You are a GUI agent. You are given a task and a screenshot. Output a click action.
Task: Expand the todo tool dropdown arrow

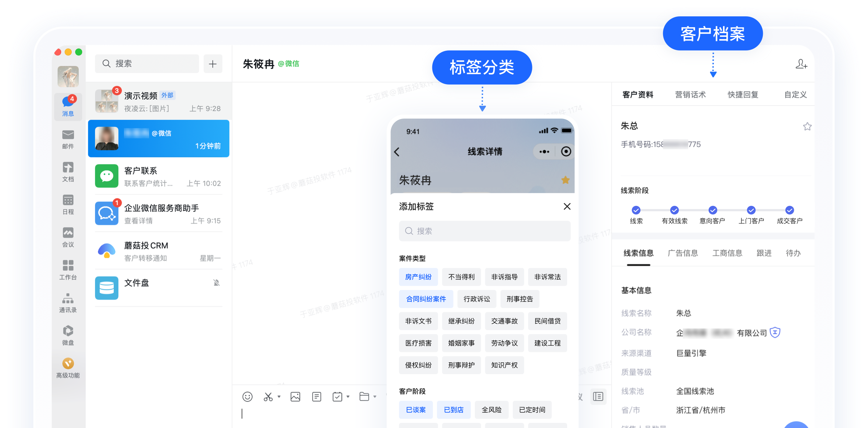(x=348, y=397)
